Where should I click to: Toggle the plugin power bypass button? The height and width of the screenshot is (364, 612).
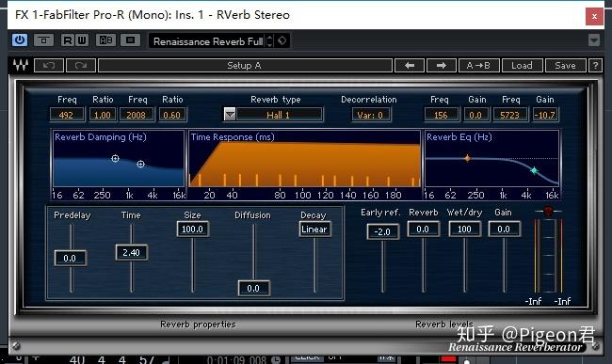(20, 40)
